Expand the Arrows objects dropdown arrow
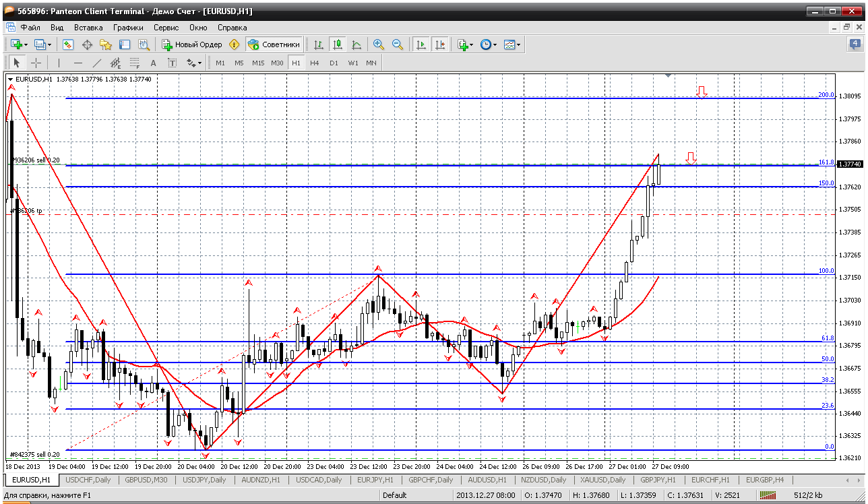 click(x=201, y=63)
